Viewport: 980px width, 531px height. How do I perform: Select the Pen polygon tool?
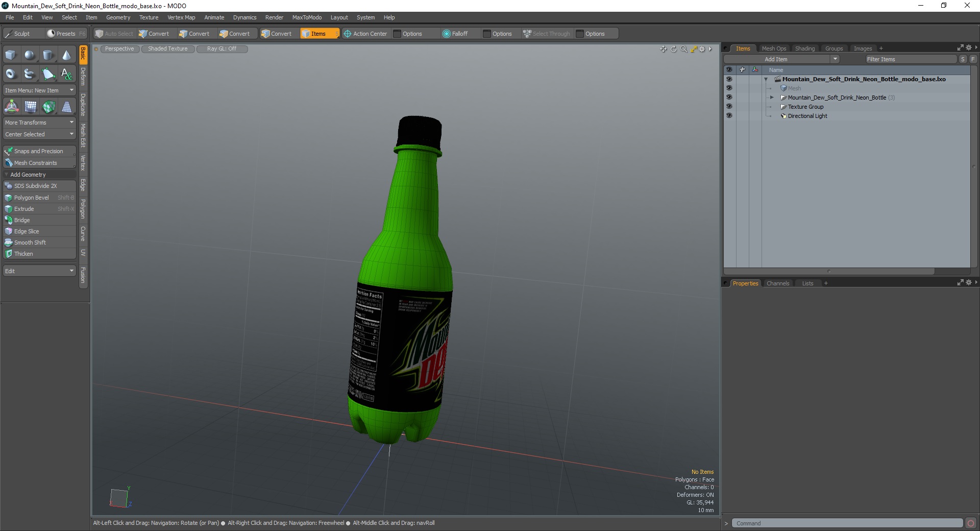tap(48, 74)
